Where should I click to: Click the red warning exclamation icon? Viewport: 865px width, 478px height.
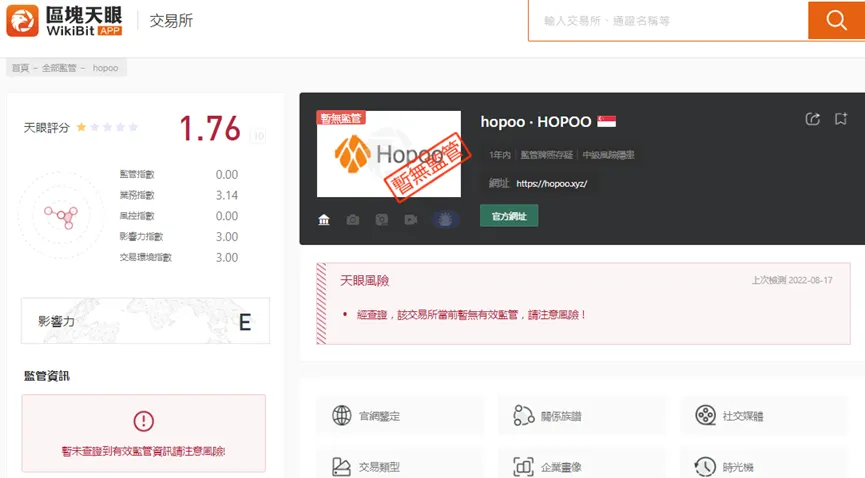pyautogui.click(x=143, y=421)
